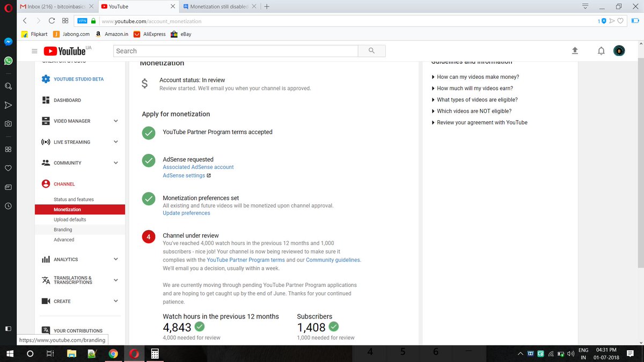Open Associated AdSense account link

point(198,167)
